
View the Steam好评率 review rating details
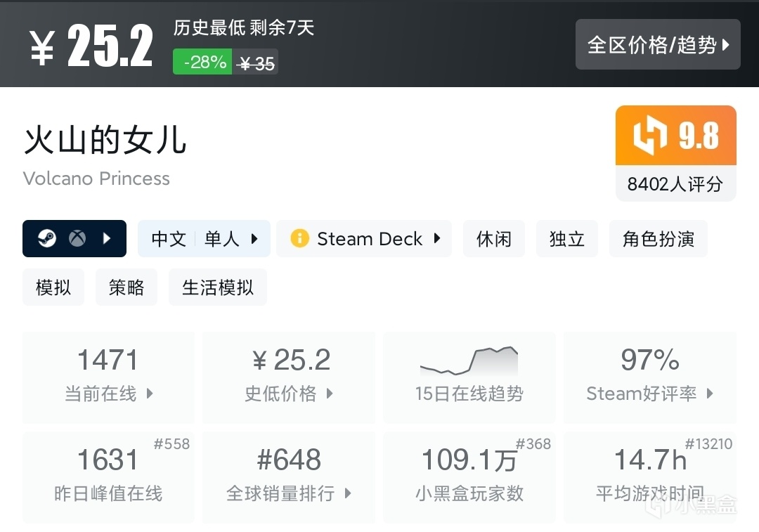(649, 377)
